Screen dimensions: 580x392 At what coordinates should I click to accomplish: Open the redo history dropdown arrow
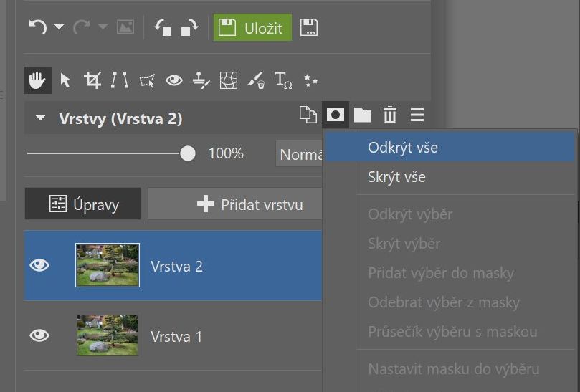point(103,27)
